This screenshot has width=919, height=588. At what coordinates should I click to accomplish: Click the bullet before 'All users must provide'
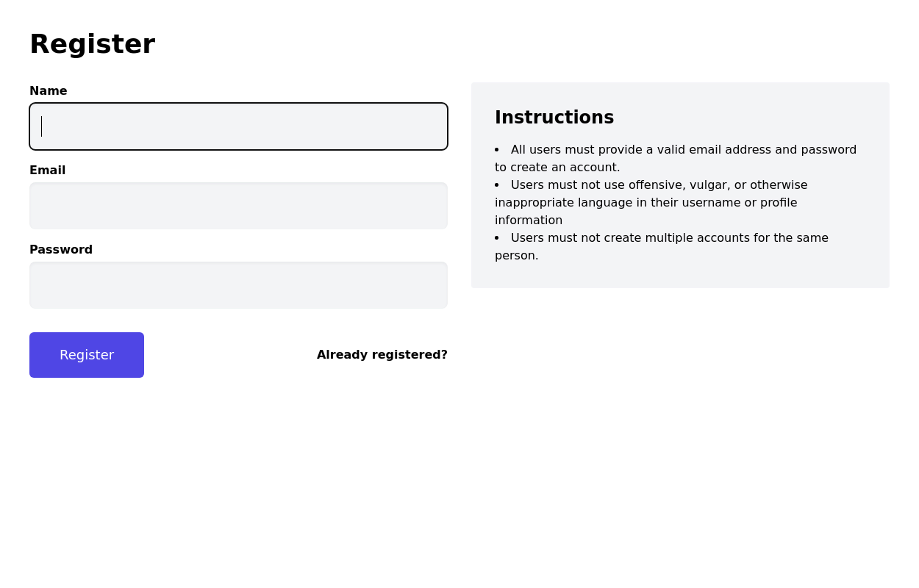pyautogui.click(x=497, y=150)
